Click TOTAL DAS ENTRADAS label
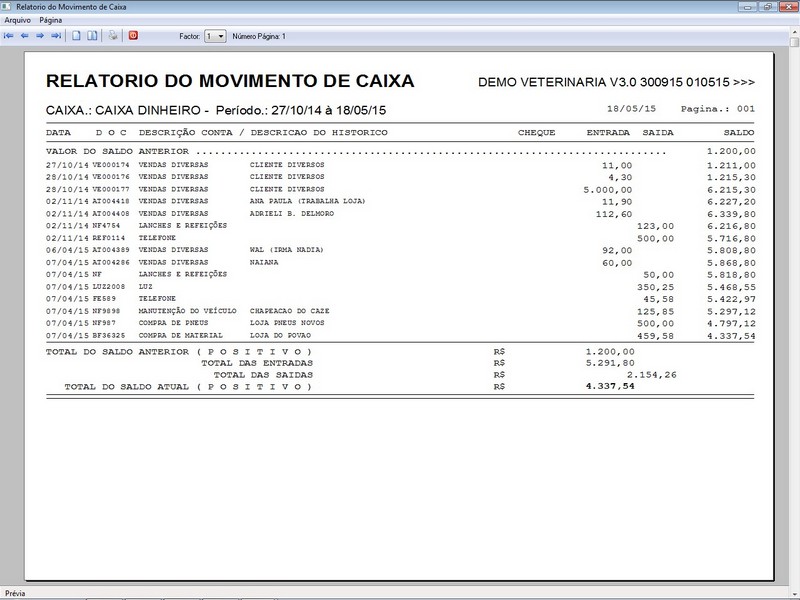 (x=257, y=363)
